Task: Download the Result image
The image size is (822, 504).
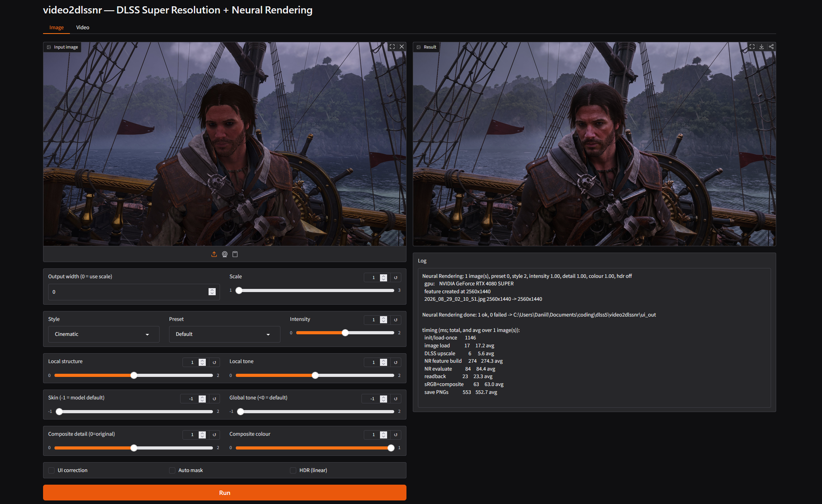Action: tap(762, 47)
